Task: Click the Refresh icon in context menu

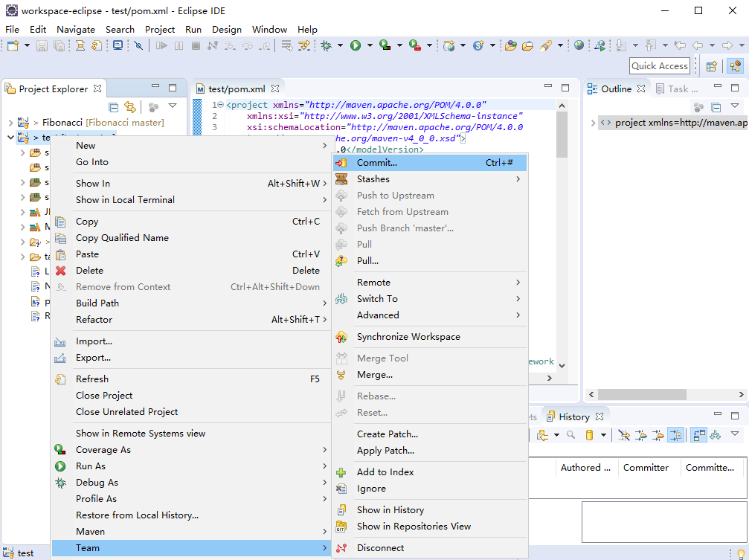Action: [x=61, y=379]
